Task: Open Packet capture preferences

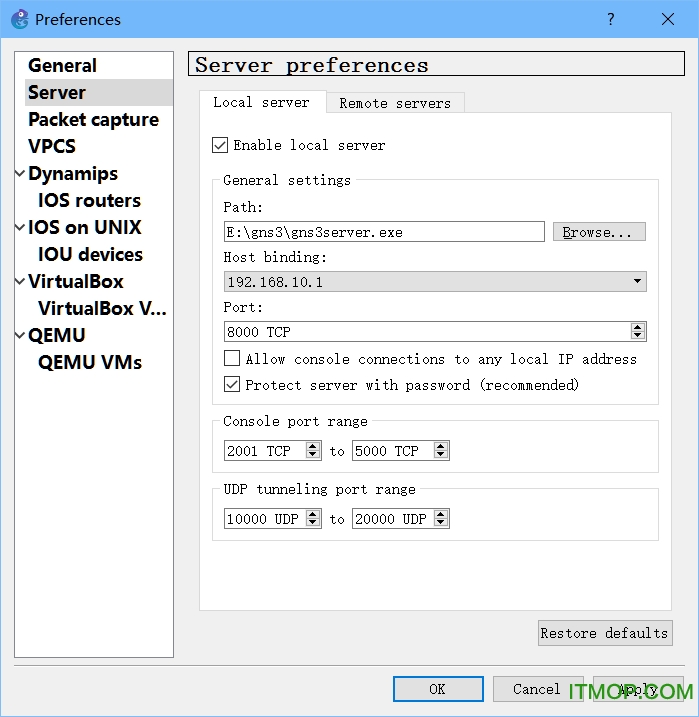Action: pos(93,119)
